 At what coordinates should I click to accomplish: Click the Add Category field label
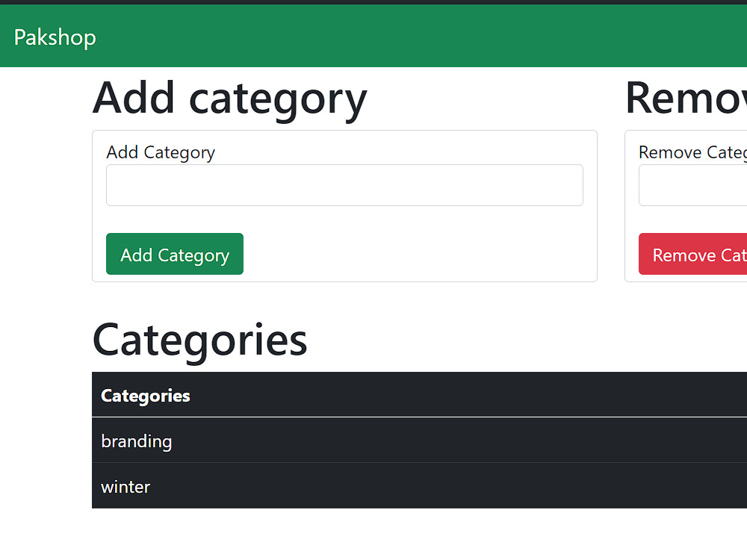coord(161,152)
